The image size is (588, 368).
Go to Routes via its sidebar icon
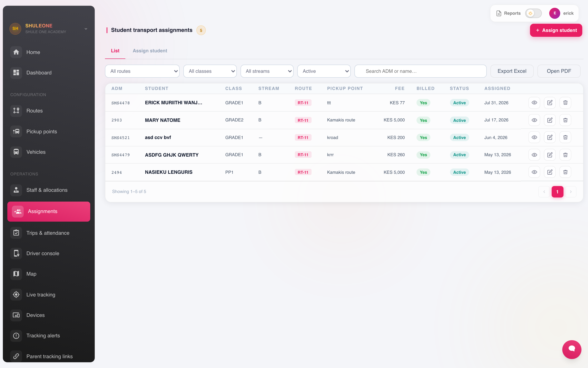tap(16, 111)
